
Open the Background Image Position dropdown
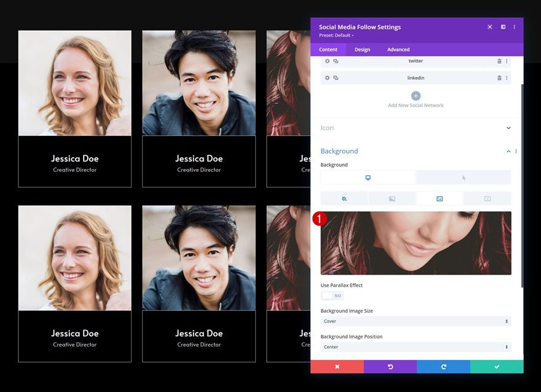[416, 347]
